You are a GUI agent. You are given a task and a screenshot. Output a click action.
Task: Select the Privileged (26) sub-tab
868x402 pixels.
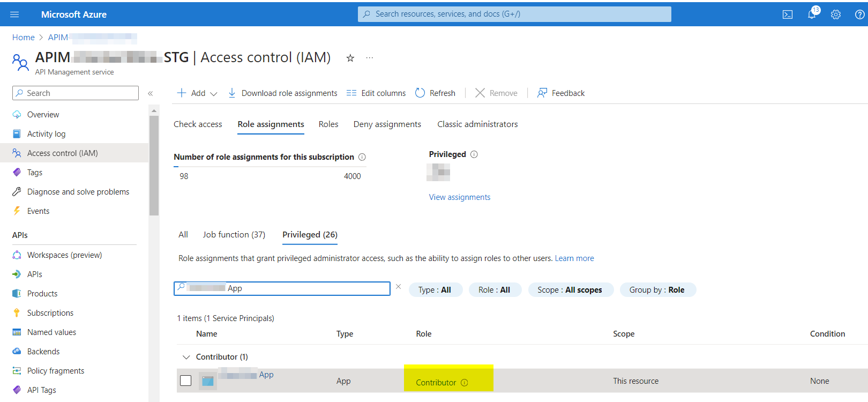[x=310, y=235]
